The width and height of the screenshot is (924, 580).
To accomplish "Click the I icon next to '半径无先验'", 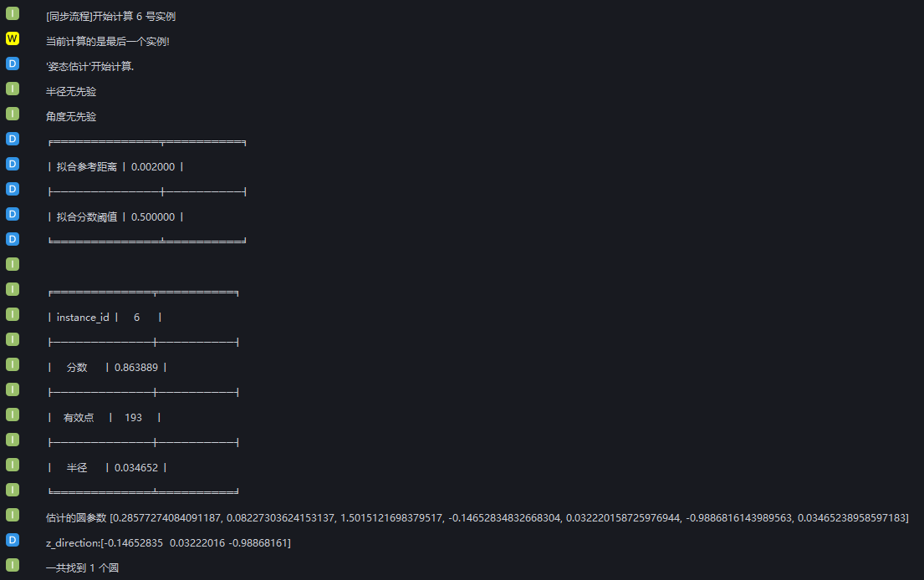I will click(x=13, y=89).
